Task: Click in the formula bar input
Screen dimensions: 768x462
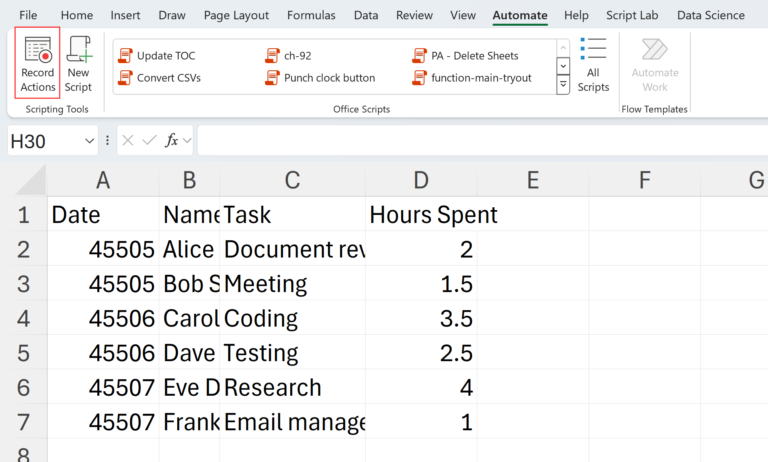Action: 480,141
